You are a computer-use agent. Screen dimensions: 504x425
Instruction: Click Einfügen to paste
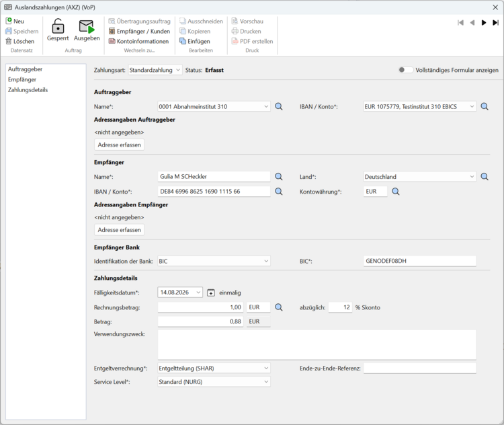(x=195, y=41)
